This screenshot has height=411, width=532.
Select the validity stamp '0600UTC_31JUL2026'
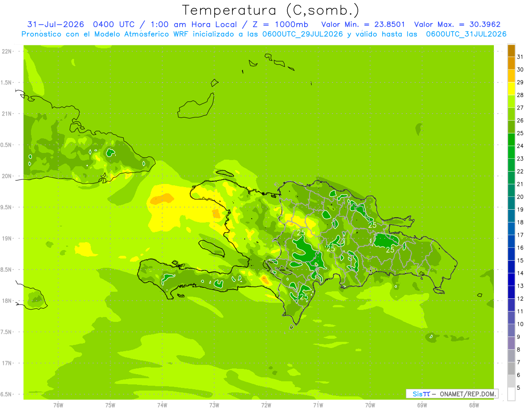point(466,34)
